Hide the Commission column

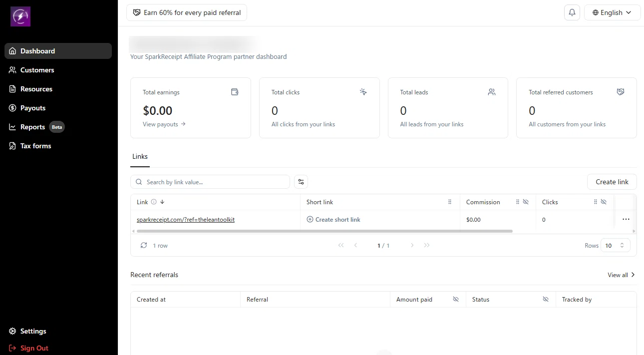coord(526,202)
